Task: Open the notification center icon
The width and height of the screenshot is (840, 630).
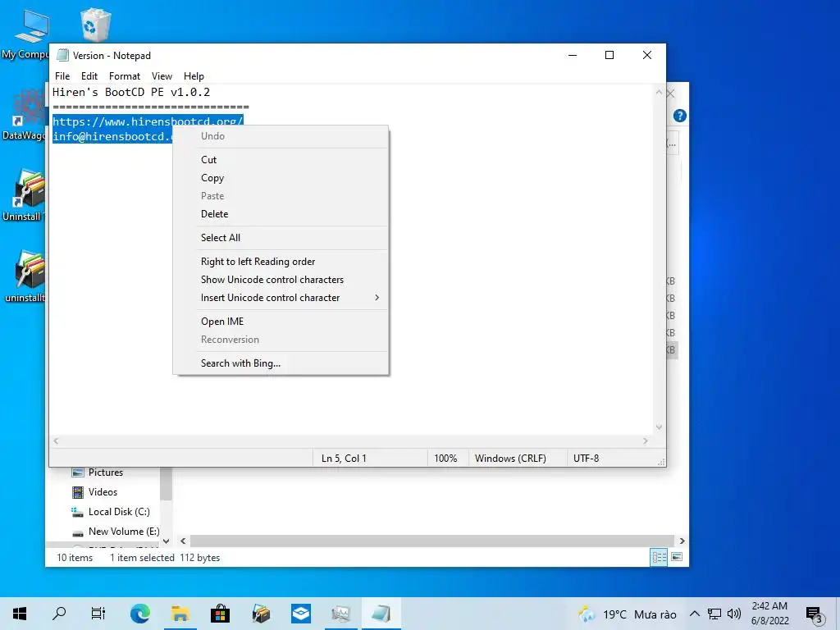Action: [x=814, y=614]
